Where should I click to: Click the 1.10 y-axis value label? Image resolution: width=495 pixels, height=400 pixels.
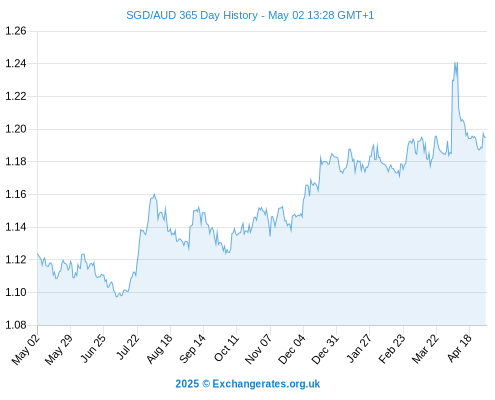point(16,292)
